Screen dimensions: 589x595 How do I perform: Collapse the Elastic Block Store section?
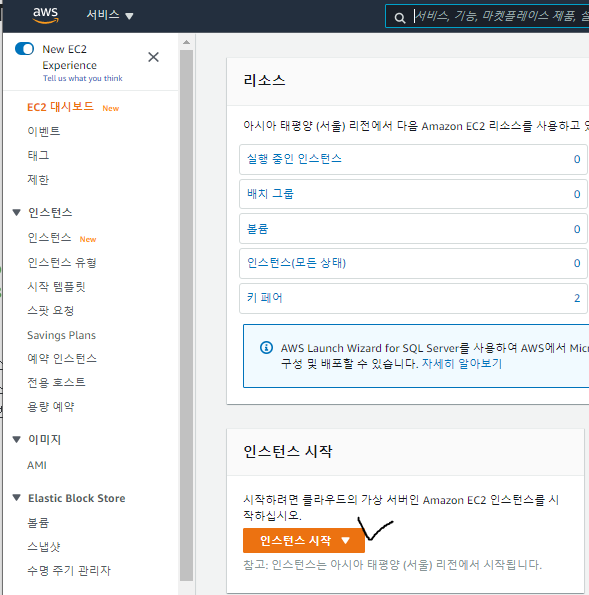click(x=16, y=497)
